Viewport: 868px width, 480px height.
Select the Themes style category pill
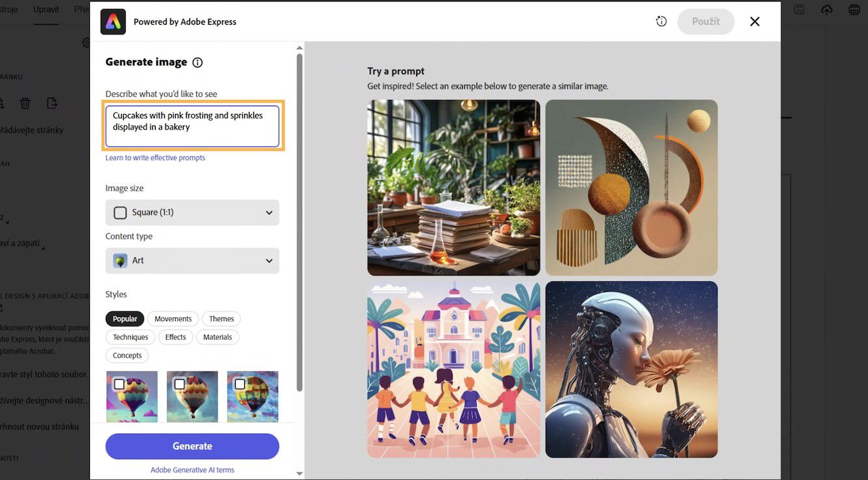point(221,318)
